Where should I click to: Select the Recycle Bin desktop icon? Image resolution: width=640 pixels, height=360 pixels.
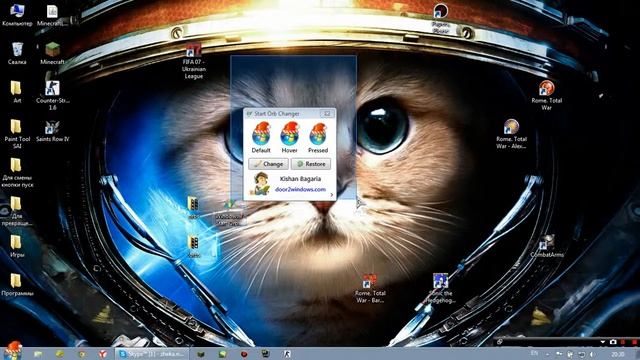[x=17, y=53]
